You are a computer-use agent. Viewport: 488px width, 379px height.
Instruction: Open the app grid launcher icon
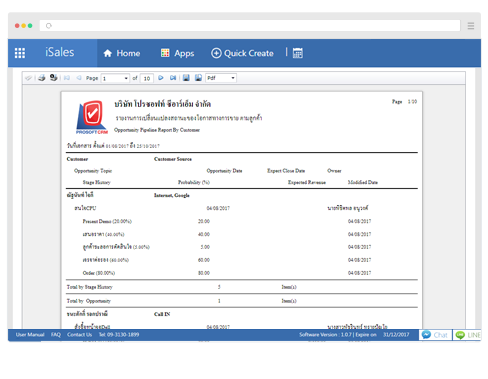[20, 53]
